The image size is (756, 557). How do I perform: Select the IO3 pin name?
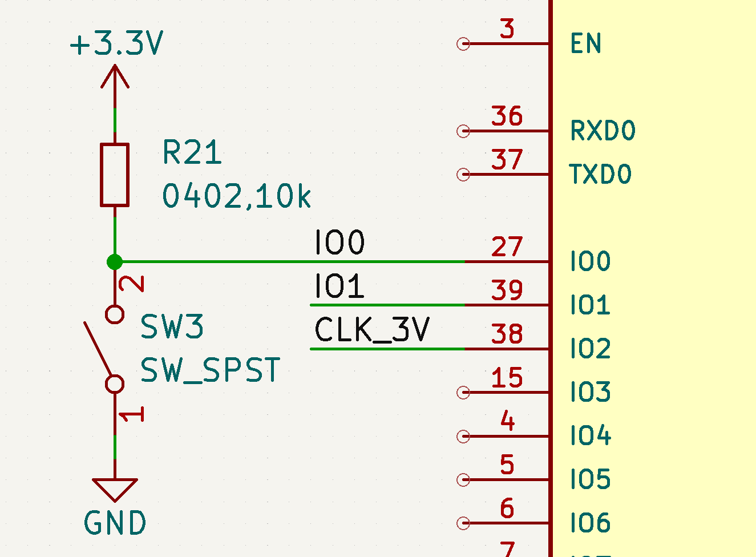pyautogui.click(x=591, y=393)
